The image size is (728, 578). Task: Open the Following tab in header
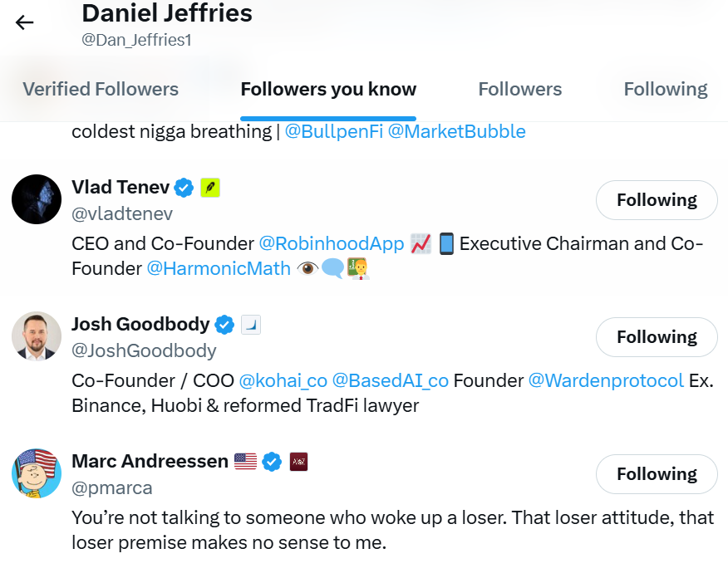pos(666,89)
